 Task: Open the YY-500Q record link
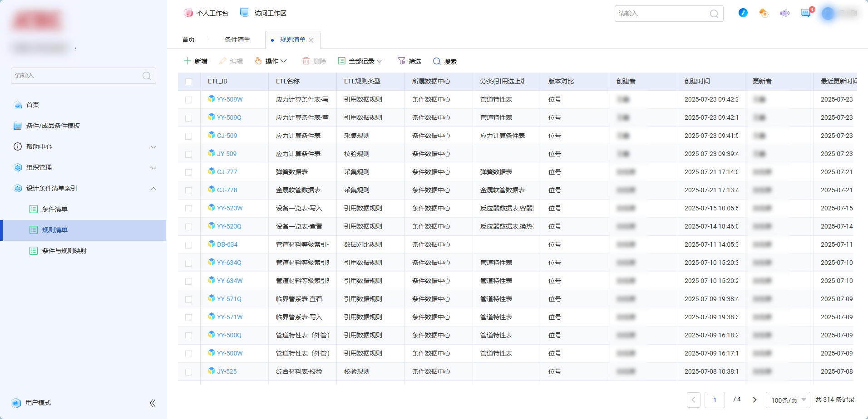(229, 335)
